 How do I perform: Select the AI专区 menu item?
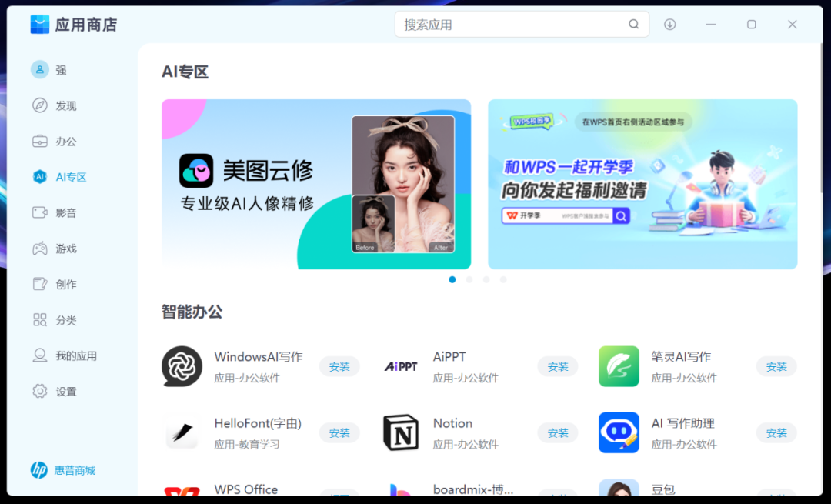(71, 177)
